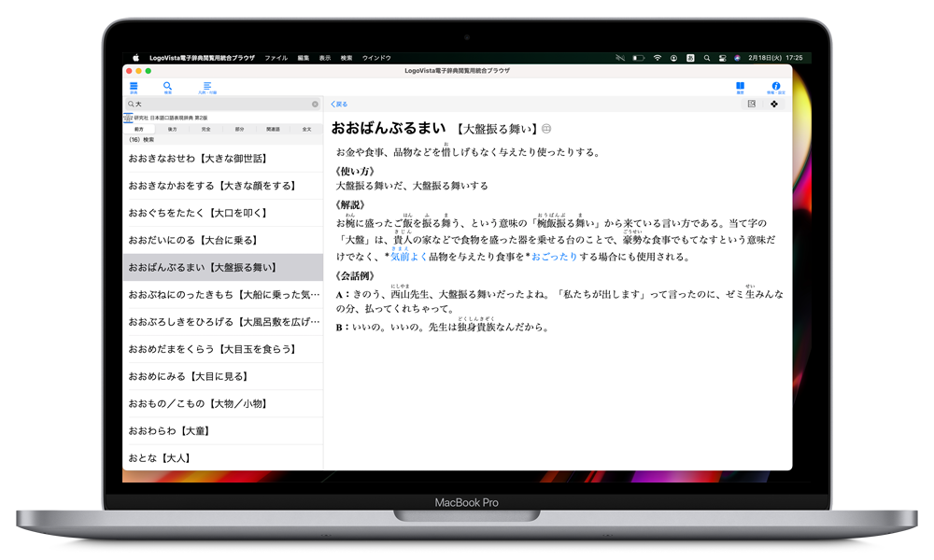Click into the search field containing 大

(x=222, y=105)
